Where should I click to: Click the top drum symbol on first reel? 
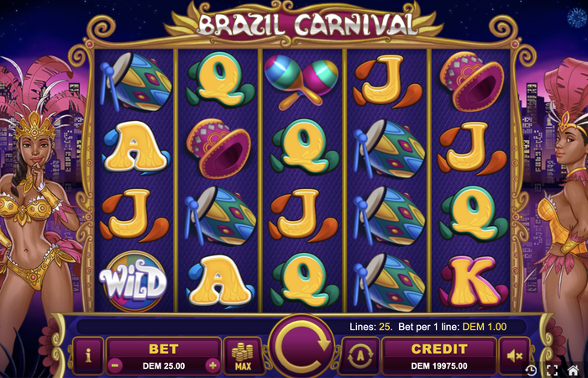tap(135, 81)
